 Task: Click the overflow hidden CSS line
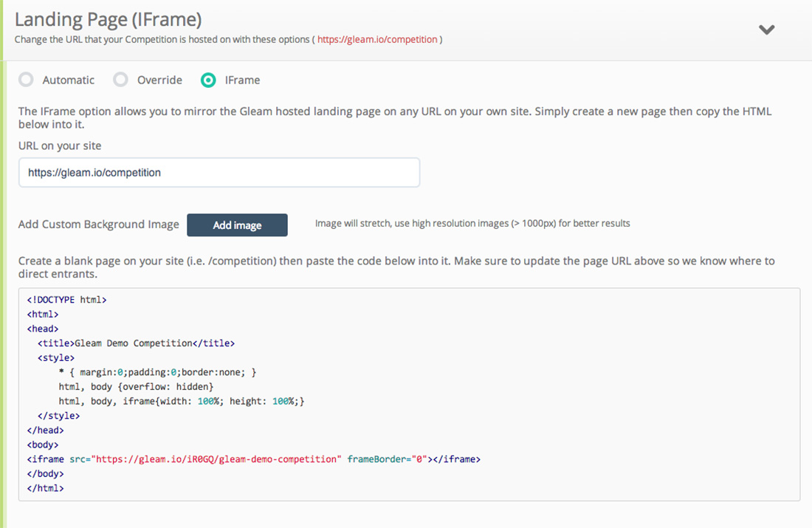[x=136, y=387]
